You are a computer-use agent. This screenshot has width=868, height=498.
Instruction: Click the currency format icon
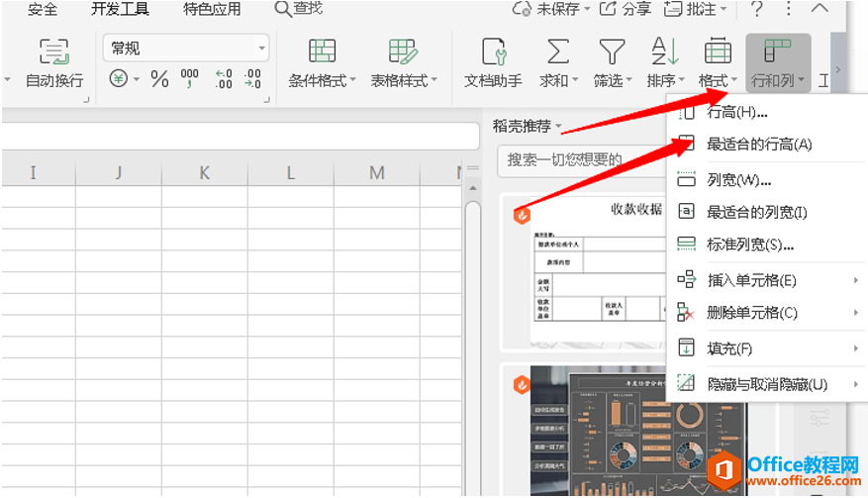click(x=118, y=78)
